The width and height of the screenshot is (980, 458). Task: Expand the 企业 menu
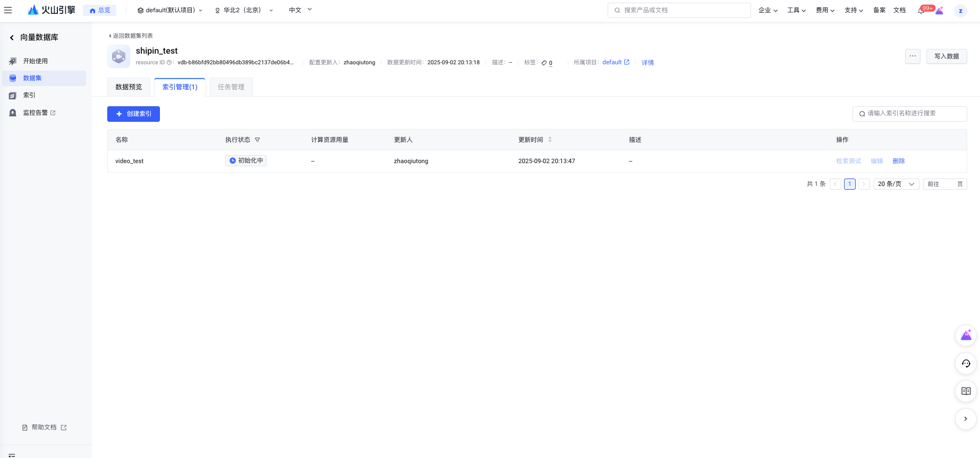point(768,10)
